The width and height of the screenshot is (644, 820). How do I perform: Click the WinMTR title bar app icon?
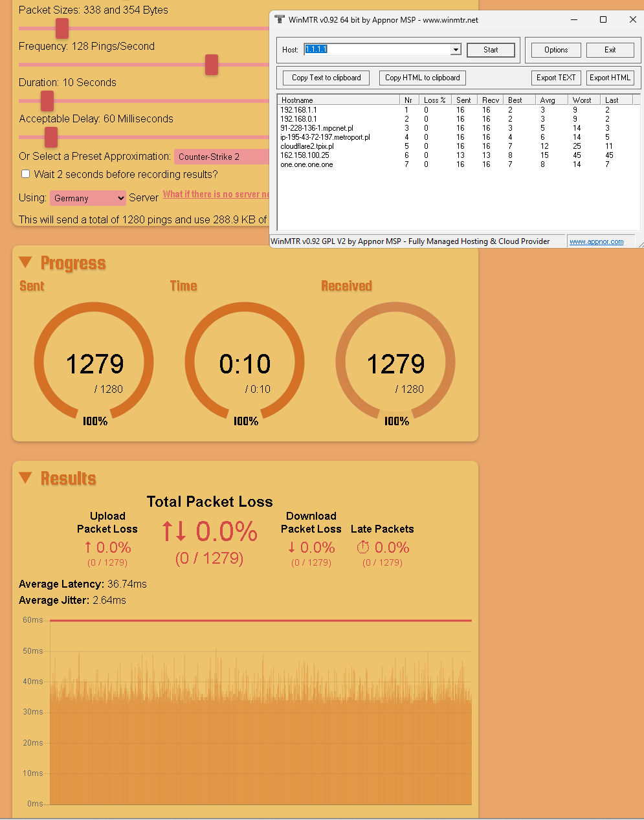pos(280,19)
